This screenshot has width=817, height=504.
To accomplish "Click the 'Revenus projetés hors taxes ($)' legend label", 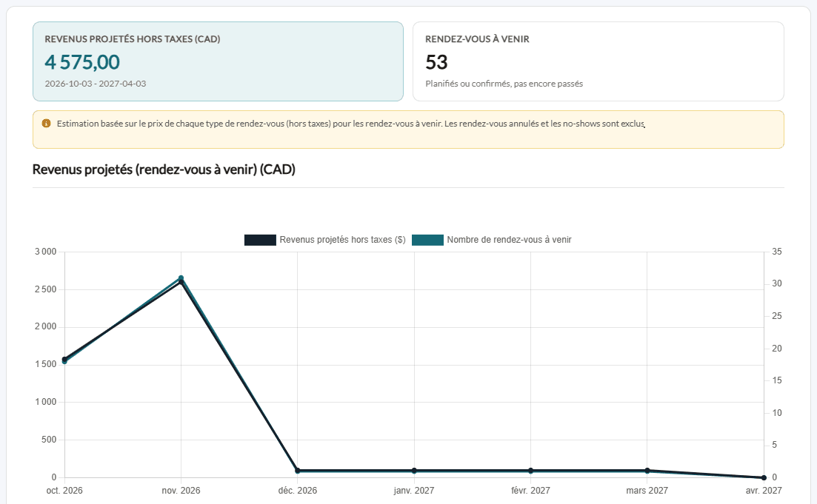I will click(342, 240).
